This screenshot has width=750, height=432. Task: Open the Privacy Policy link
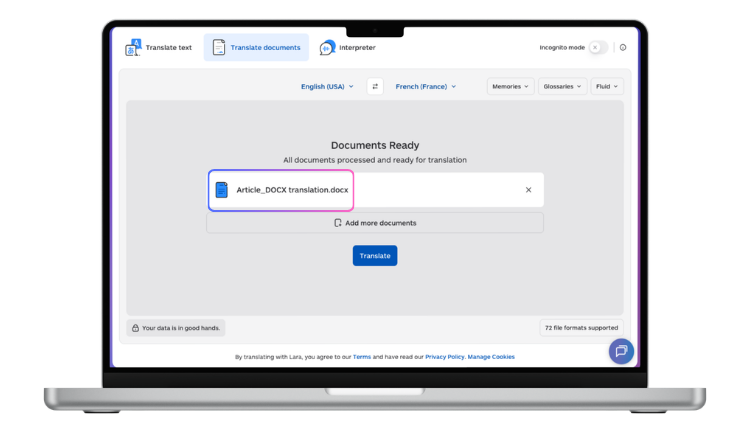click(444, 357)
